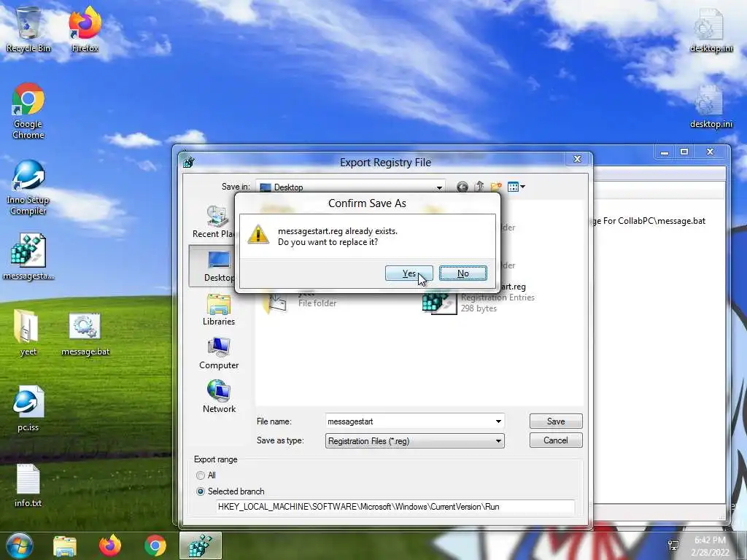This screenshot has width=747, height=560.
Task: Minimize the Registry Editor window
Action: click(x=664, y=152)
